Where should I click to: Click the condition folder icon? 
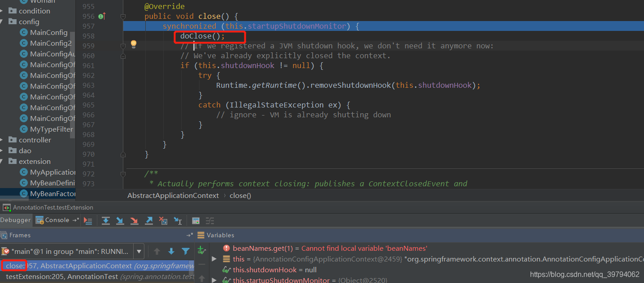(13, 11)
